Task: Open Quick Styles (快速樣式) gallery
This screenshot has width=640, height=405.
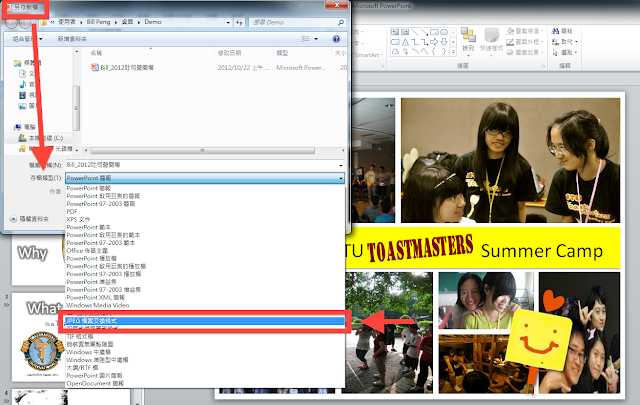Action: tap(491, 41)
